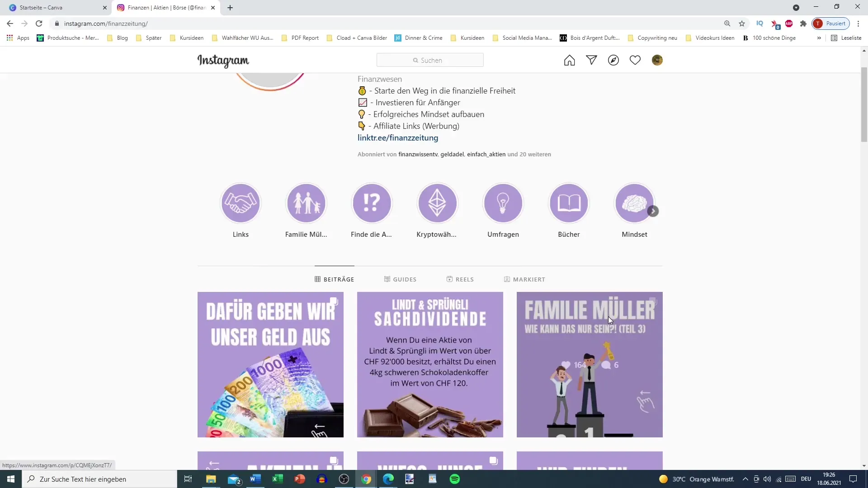Viewport: 868px width, 488px height.
Task: Open Excel from the taskbar
Action: click(x=278, y=479)
